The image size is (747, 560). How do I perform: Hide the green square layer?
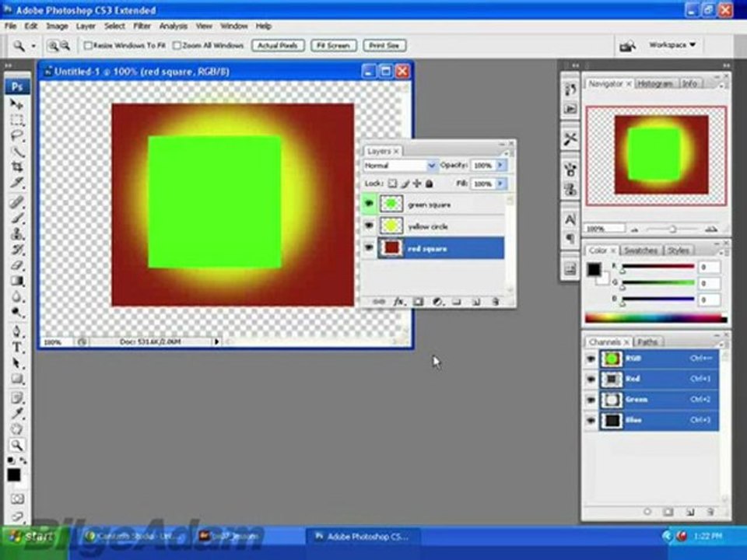pyautogui.click(x=369, y=204)
